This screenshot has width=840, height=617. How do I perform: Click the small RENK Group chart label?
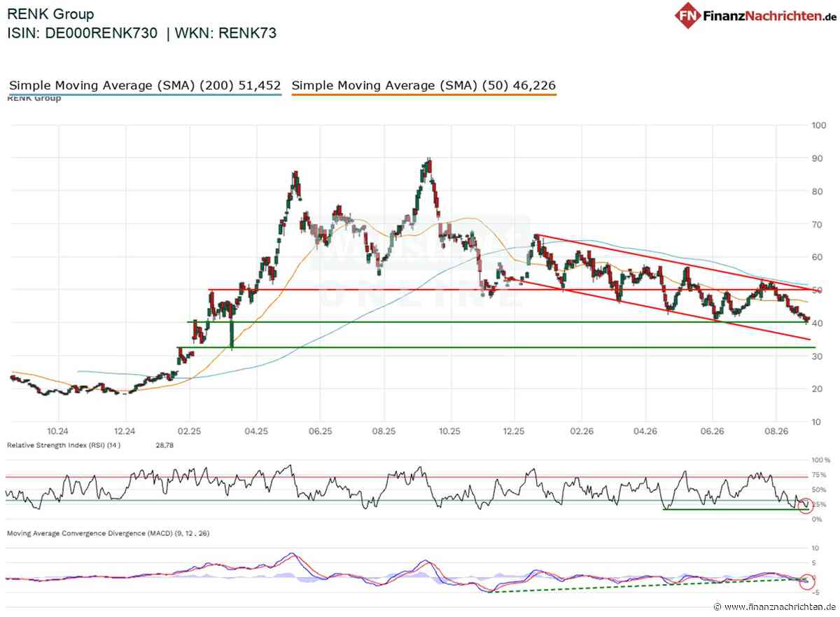(34, 98)
